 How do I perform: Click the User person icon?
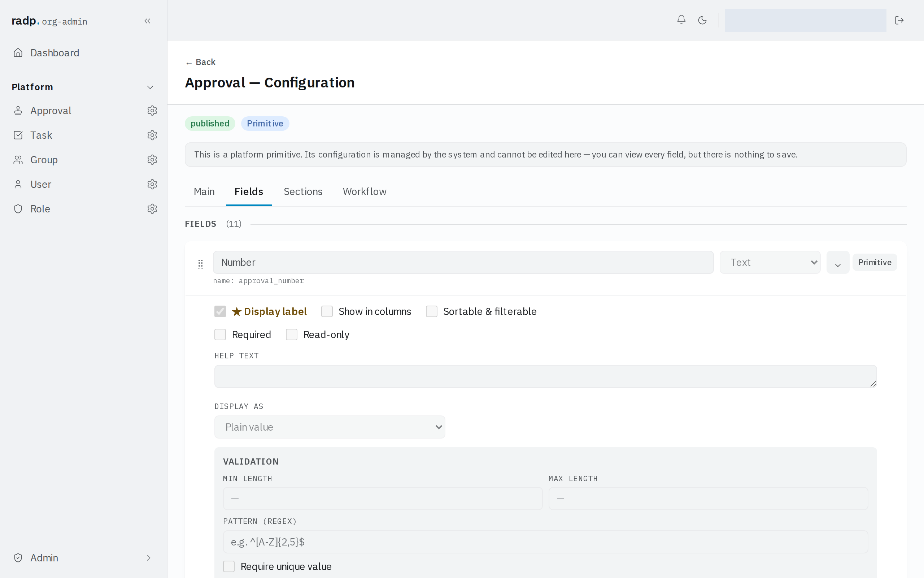18,184
